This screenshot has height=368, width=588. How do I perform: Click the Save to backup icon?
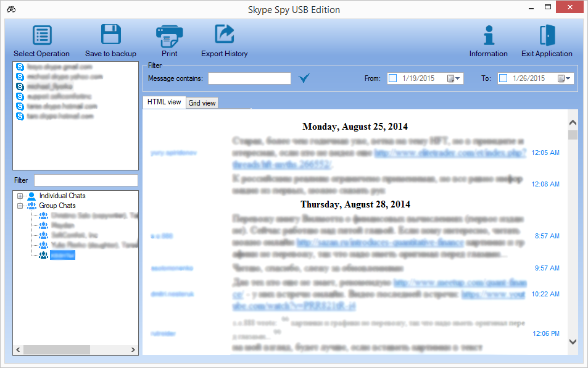[110, 35]
